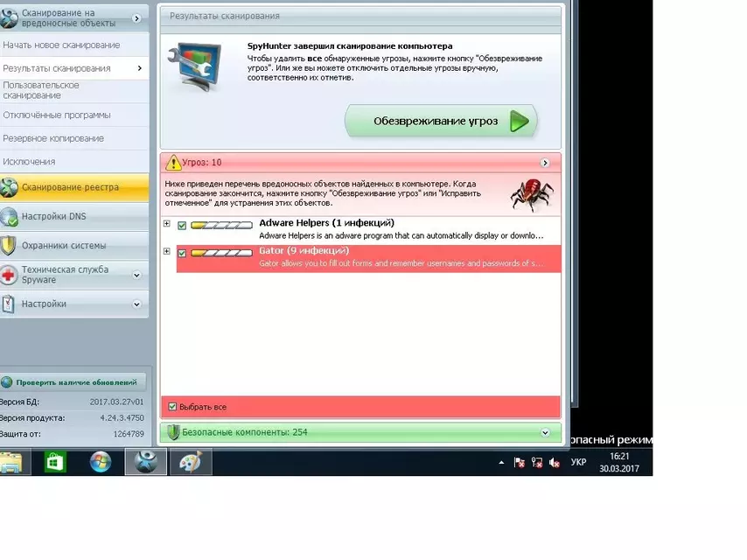Expand the Gator tree node
This screenshot has width=747, height=560.
[x=167, y=251]
